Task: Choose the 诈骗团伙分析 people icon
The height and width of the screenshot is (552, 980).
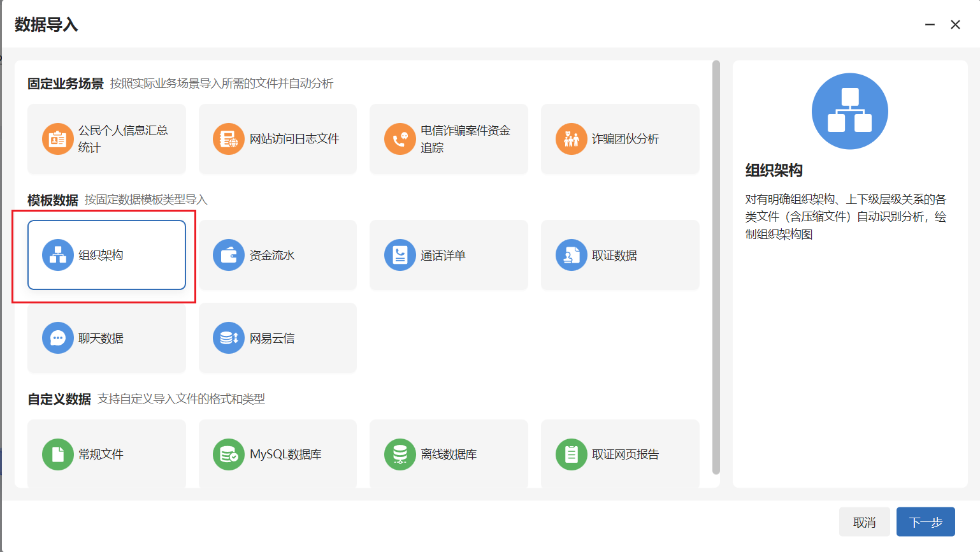Action: [x=571, y=139]
